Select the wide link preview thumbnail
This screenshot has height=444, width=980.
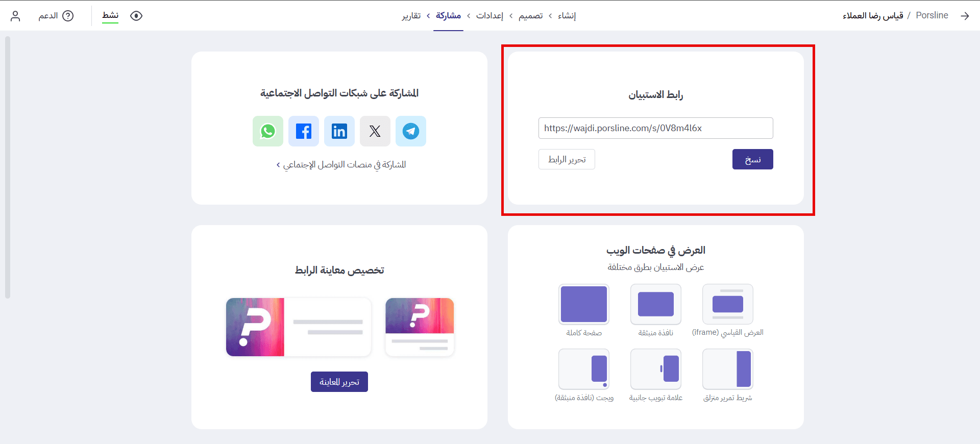point(299,327)
